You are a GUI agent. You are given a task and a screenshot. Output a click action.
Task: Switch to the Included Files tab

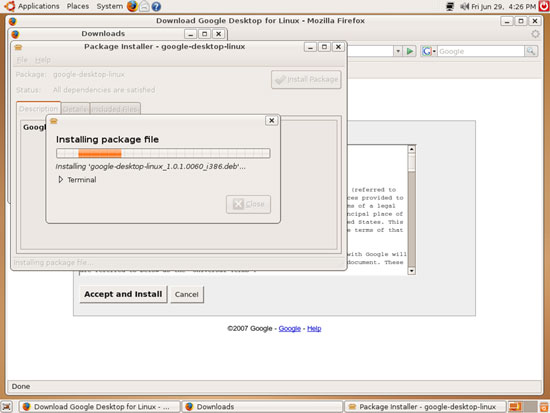[x=115, y=109]
